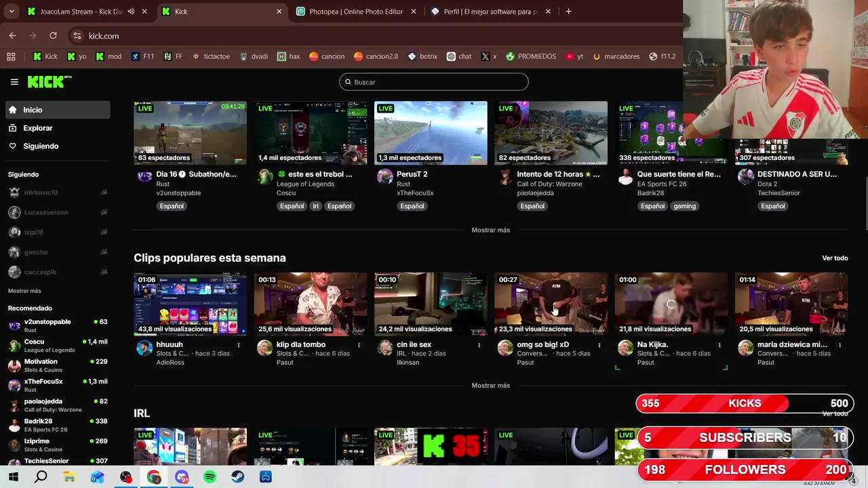Expand Mostrar más below the live streams row

tap(491, 230)
